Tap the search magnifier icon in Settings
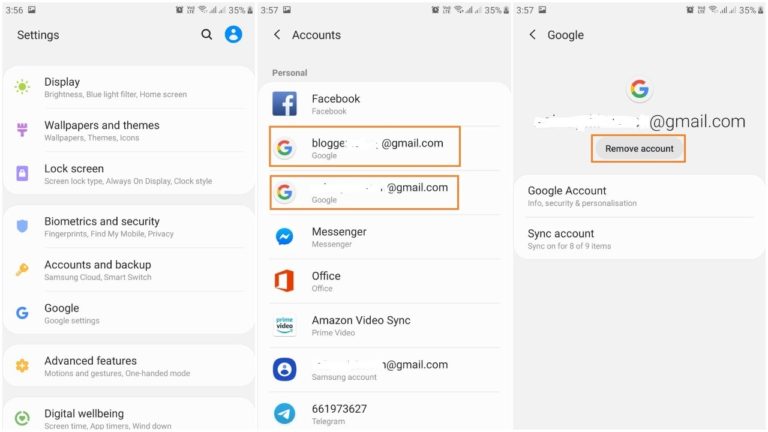 point(207,35)
